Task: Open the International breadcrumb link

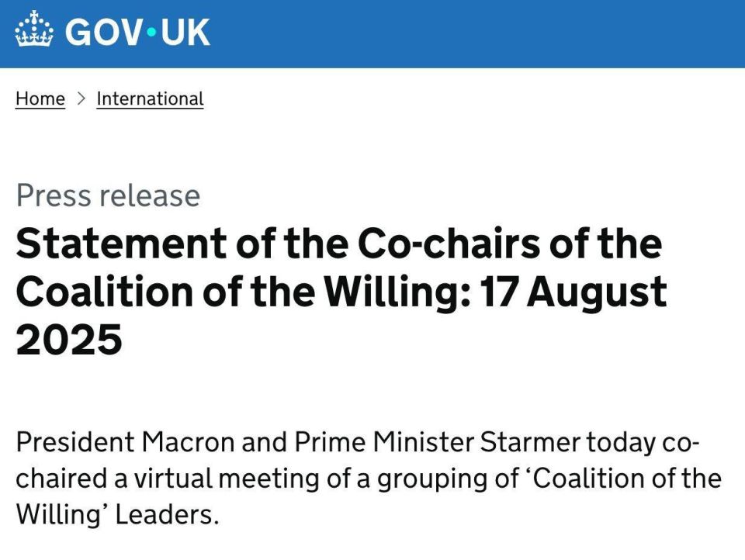Action: [149, 99]
